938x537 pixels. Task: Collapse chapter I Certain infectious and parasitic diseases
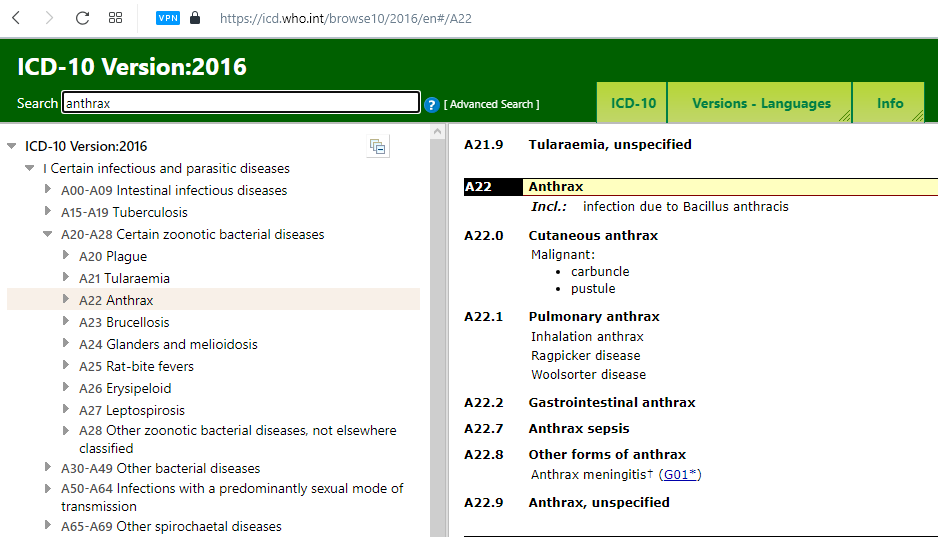tap(29, 168)
